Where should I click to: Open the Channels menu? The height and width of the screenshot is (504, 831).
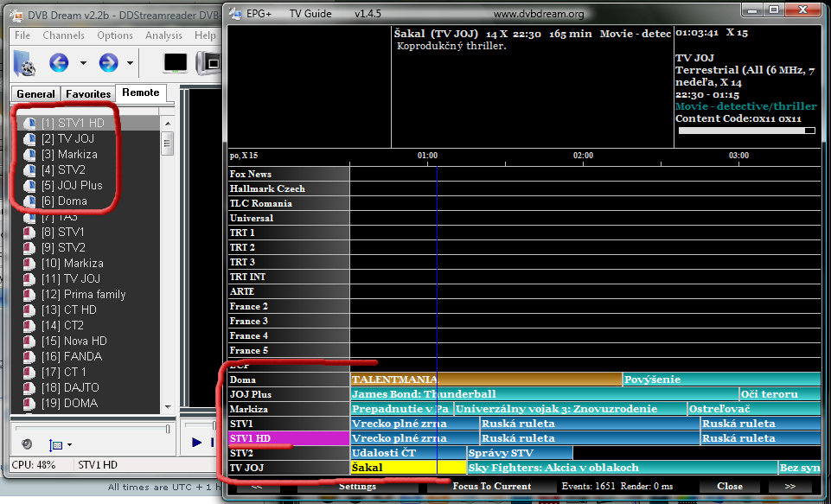click(x=64, y=35)
